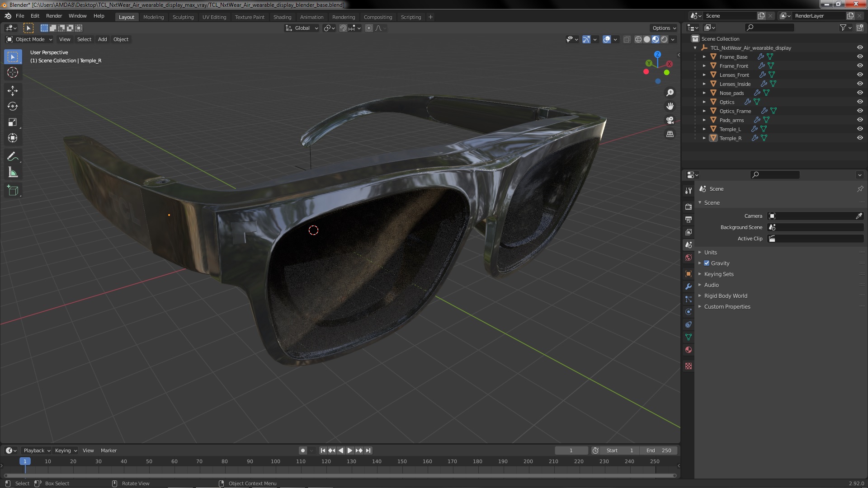Viewport: 868px width, 488px height.
Task: Open the Keying popover
Action: tap(66, 450)
